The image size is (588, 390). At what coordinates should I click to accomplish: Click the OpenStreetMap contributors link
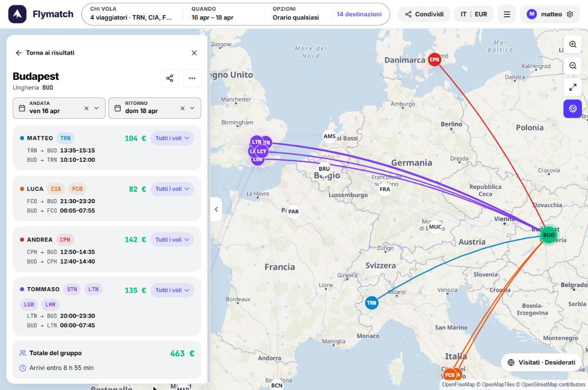(x=553, y=385)
